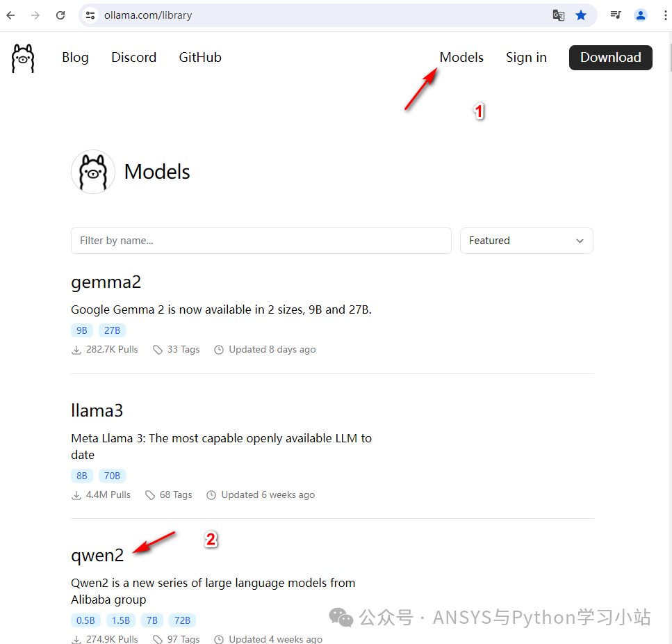Select the qwen2 1.5B tag
Screen dimensions: 672x644
[x=121, y=620]
